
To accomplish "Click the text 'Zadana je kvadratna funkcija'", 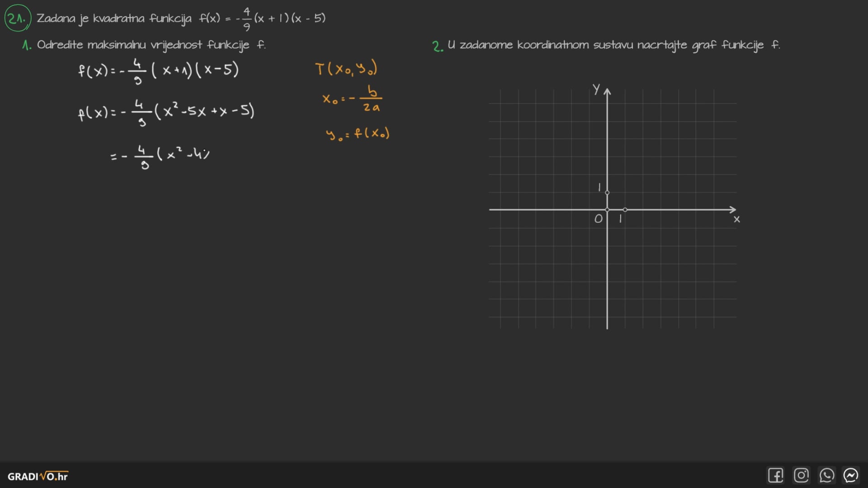I will (x=114, y=19).
